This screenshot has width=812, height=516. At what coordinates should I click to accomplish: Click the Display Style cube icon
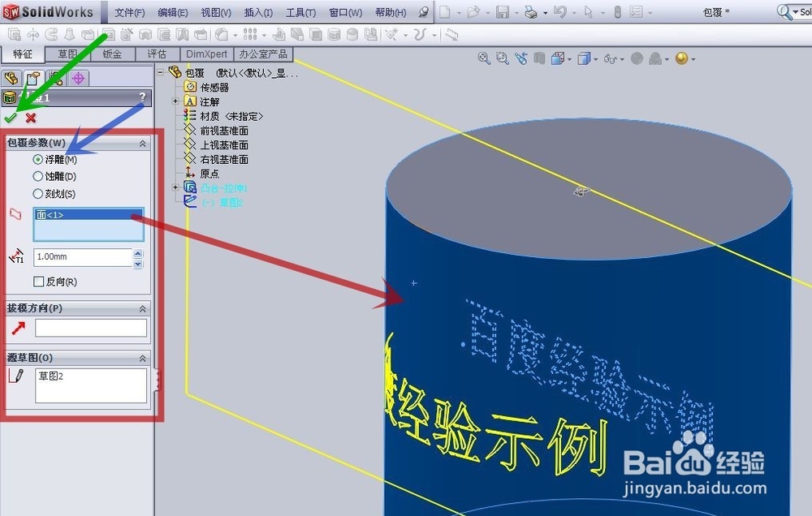(584, 58)
